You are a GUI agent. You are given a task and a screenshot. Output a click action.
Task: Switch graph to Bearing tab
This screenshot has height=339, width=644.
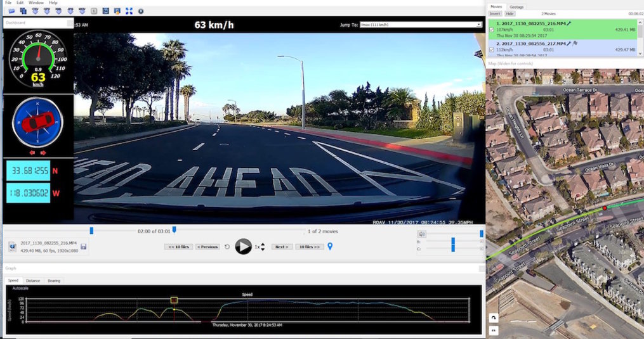point(54,281)
